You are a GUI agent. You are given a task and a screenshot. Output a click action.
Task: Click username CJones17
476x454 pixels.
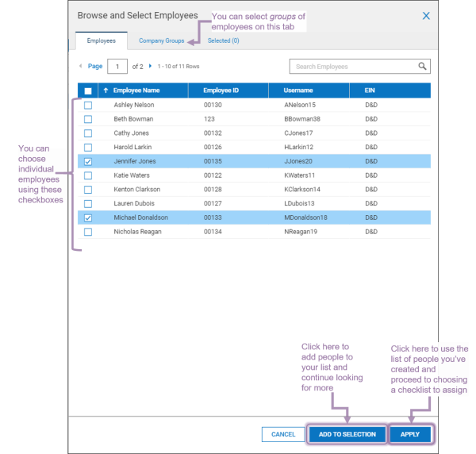click(x=298, y=133)
